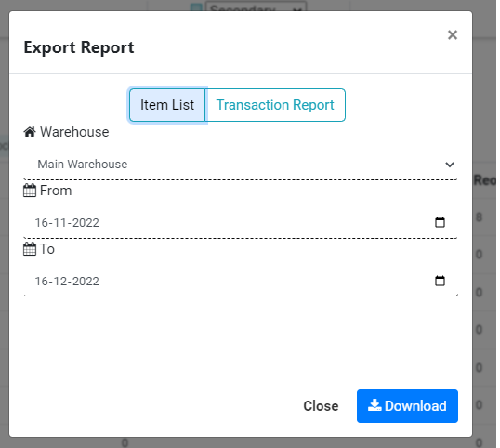Close the Export Report dialog with X icon
The image size is (500, 448).
[453, 34]
